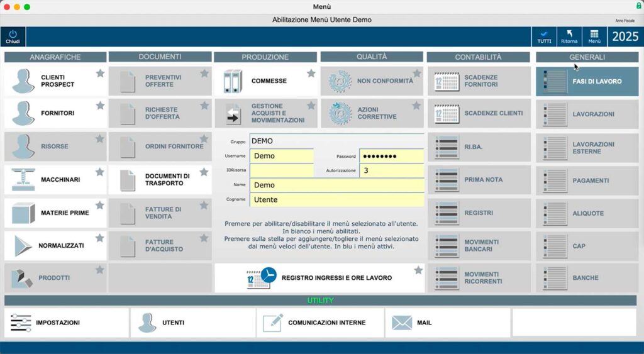Click the RI.BA. tile

(479, 147)
